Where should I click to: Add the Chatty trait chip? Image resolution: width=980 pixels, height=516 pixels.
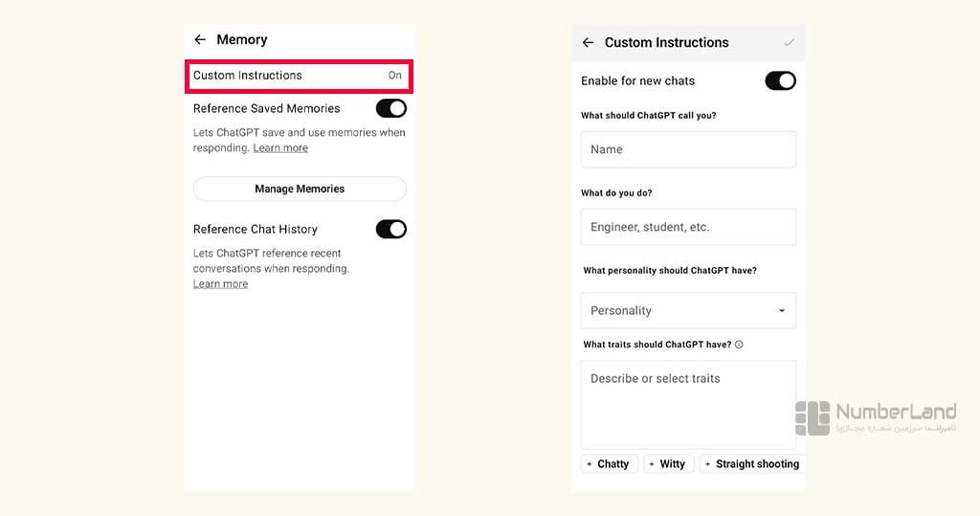coord(610,464)
